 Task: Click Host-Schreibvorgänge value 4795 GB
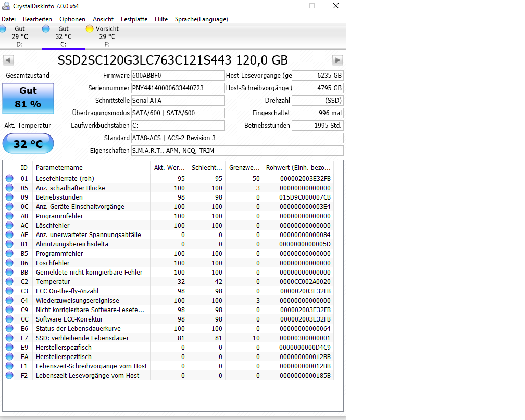coord(318,88)
